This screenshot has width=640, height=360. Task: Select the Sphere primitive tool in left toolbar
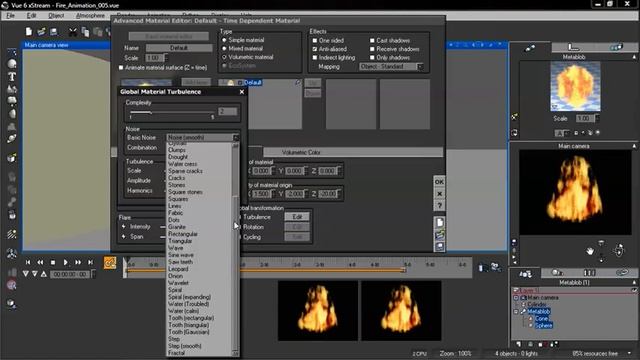(12, 64)
